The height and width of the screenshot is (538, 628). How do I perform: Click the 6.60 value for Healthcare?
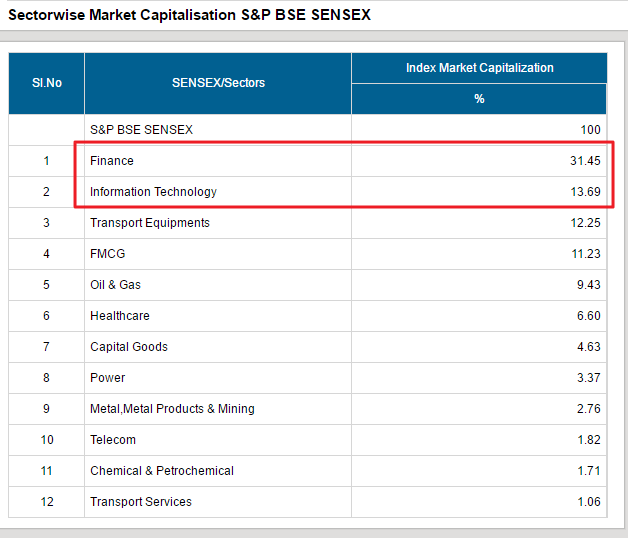[588, 316]
